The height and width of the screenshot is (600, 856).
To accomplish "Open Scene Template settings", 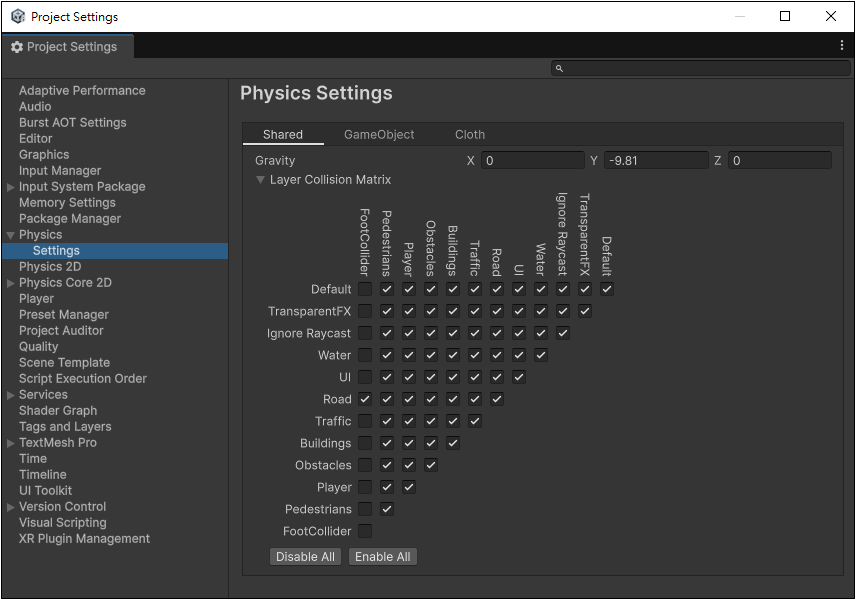I will click(64, 363).
